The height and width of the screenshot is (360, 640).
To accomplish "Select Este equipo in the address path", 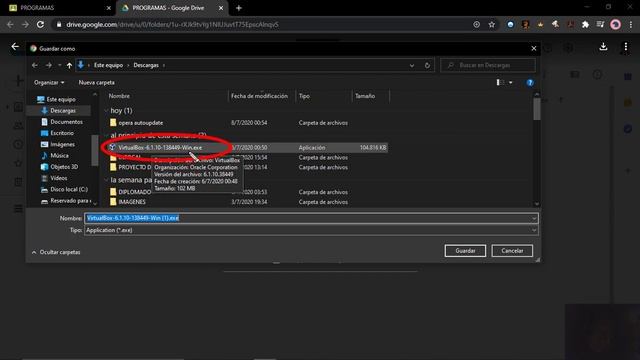I will (108, 65).
